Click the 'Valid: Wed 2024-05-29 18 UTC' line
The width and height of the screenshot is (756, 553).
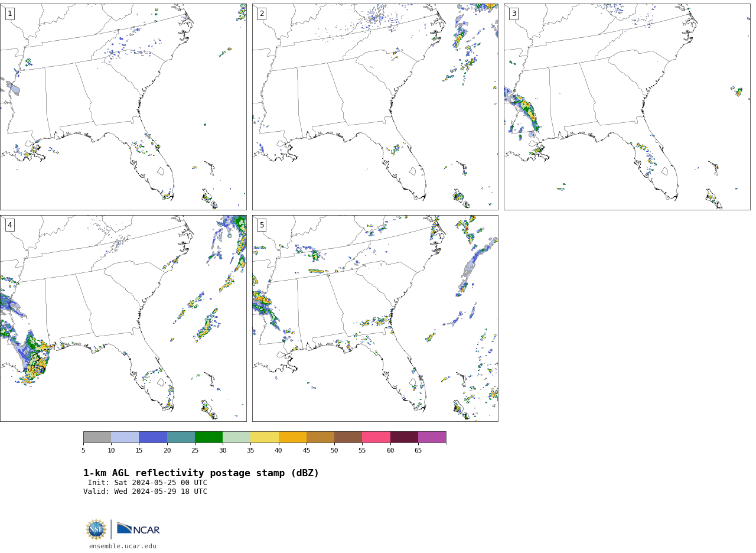pyautogui.click(x=145, y=492)
